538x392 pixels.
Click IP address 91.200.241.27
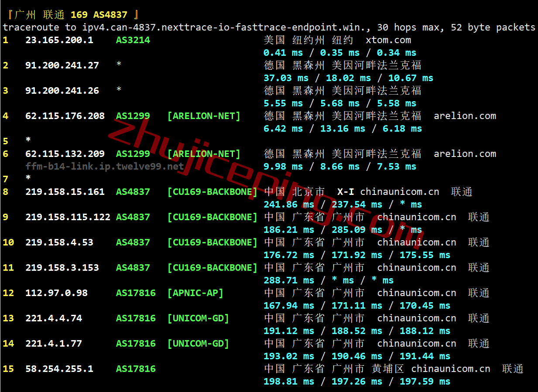tap(62, 65)
